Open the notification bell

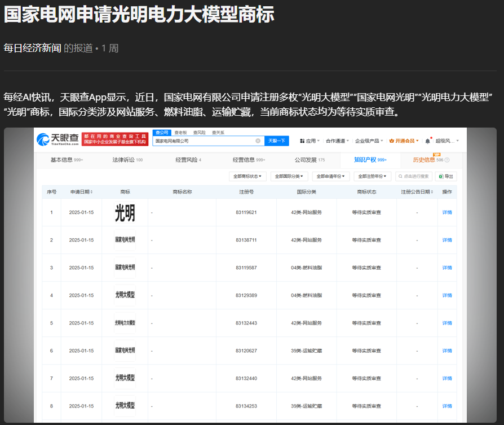(x=427, y=141)
